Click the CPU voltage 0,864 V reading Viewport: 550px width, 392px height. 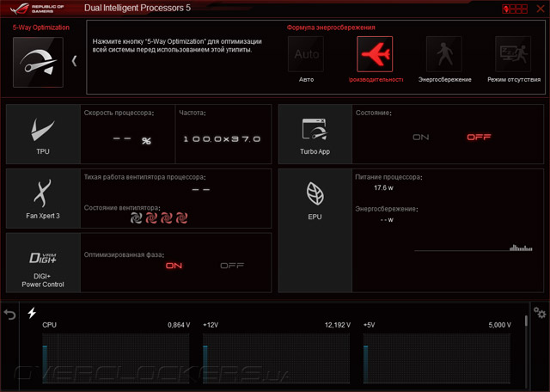179,325
